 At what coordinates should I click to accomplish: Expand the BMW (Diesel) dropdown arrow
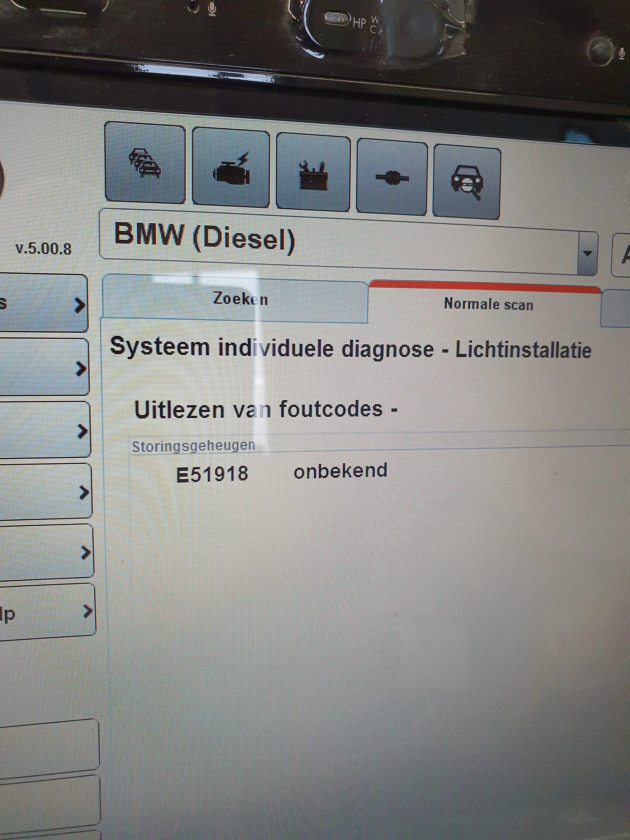[x=587, y=253]
